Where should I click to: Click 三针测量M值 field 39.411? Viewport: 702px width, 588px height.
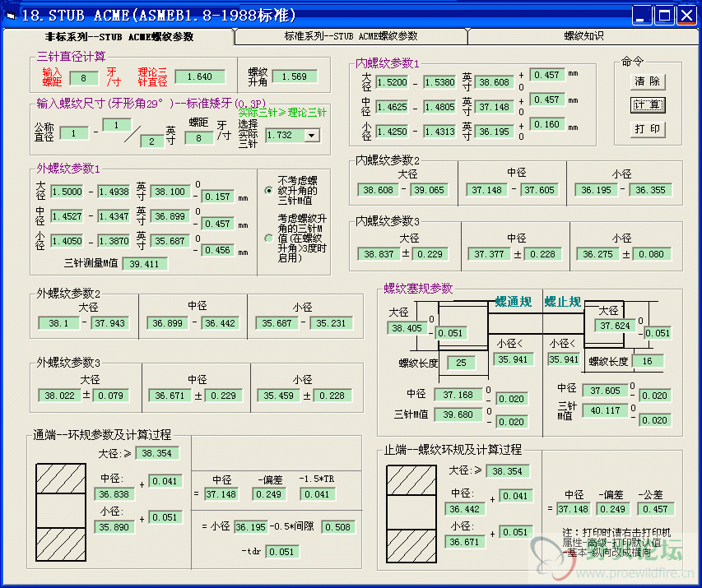pos(145,264)
